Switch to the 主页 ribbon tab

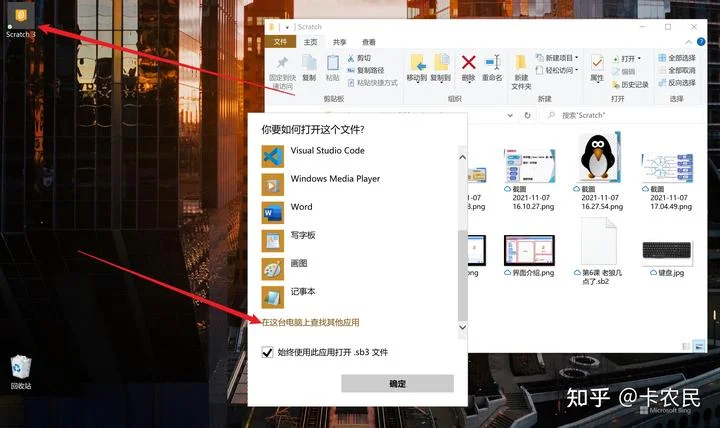coord(310,42)
